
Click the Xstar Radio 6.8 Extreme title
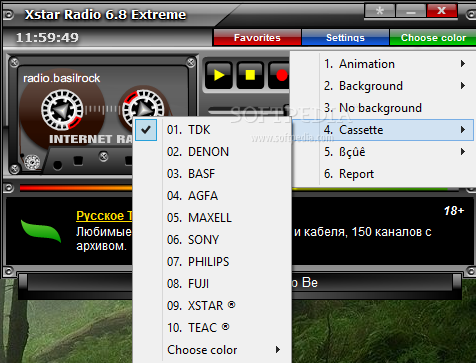tap(105, 15)
